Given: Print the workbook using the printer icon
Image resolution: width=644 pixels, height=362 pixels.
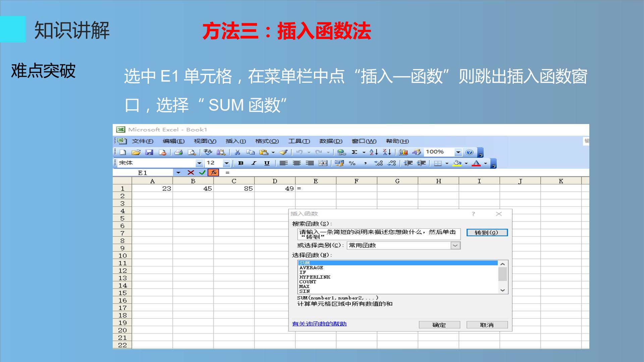Looking at the screenshot, I should click(178, 153).
